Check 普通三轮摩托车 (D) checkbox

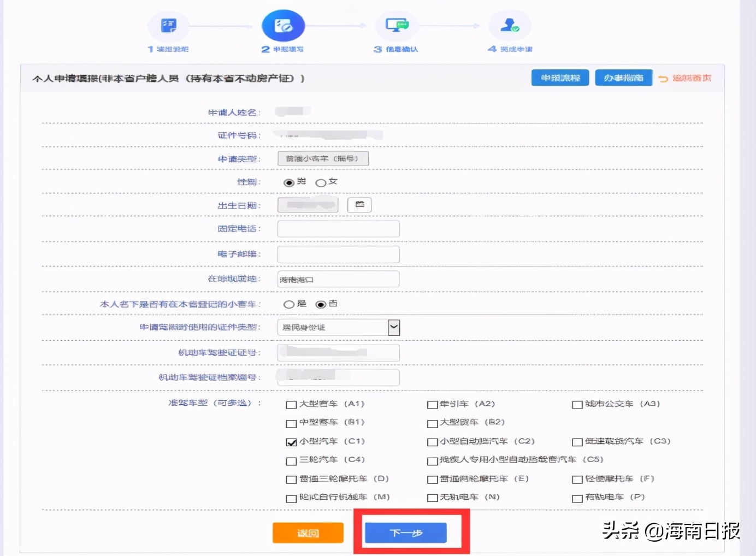click(291, 480)
